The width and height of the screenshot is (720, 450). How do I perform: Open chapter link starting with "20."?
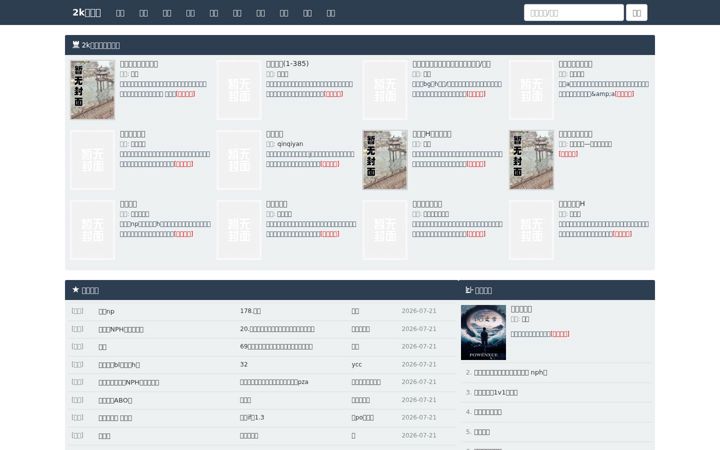click(277, 329)
